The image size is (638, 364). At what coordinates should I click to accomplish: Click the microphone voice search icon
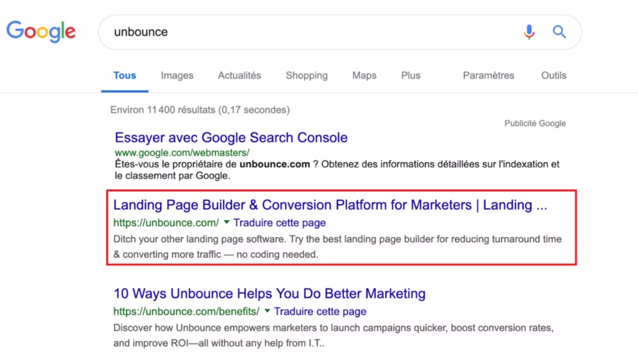529,32
